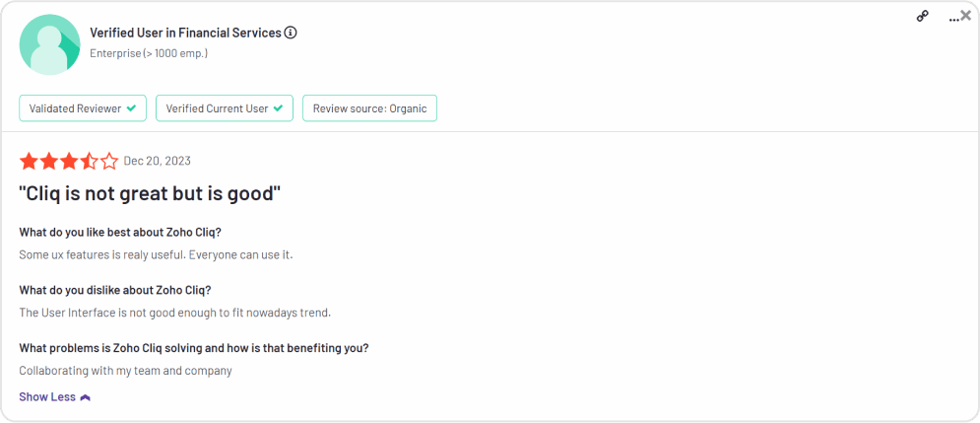This screenshot has width=980, height=423.
Task: Open the ellipsis more options menu
Action: click(x=952, y=18)
